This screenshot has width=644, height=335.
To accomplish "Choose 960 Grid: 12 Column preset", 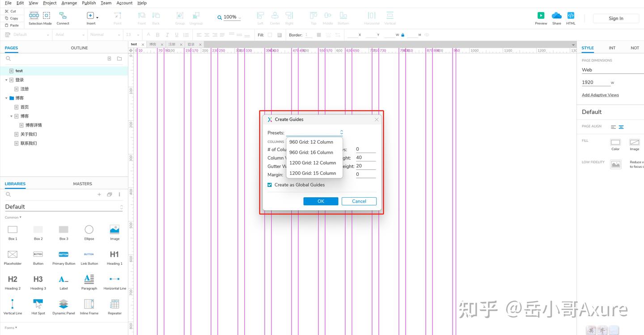I will pos(311,142).
